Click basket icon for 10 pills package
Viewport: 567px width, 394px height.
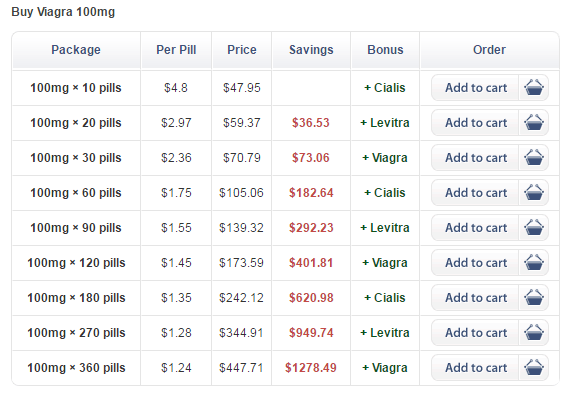pos(534,87)
